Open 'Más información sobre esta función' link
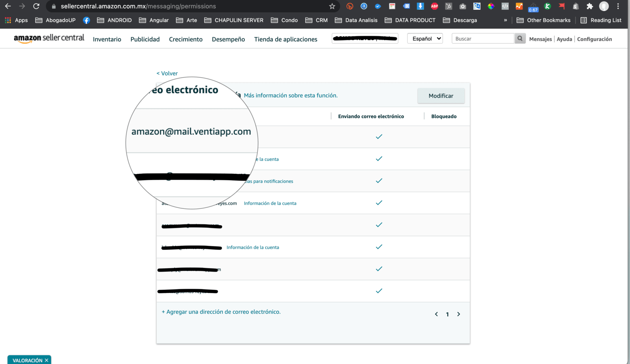The width and height of the screenshot is (630, 364). point(291,95)
